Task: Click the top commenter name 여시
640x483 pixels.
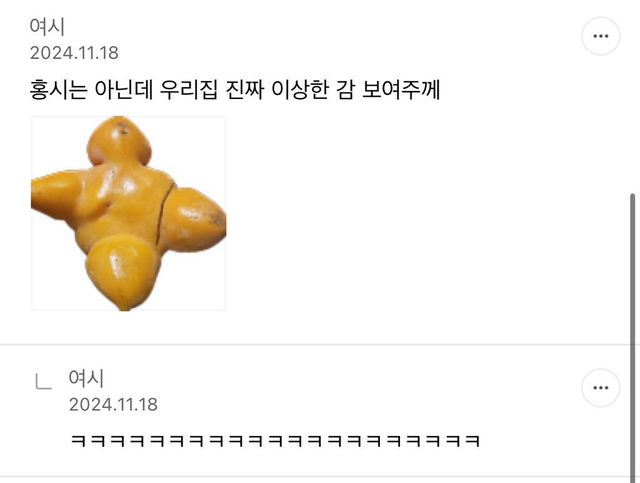Action: 47,27
